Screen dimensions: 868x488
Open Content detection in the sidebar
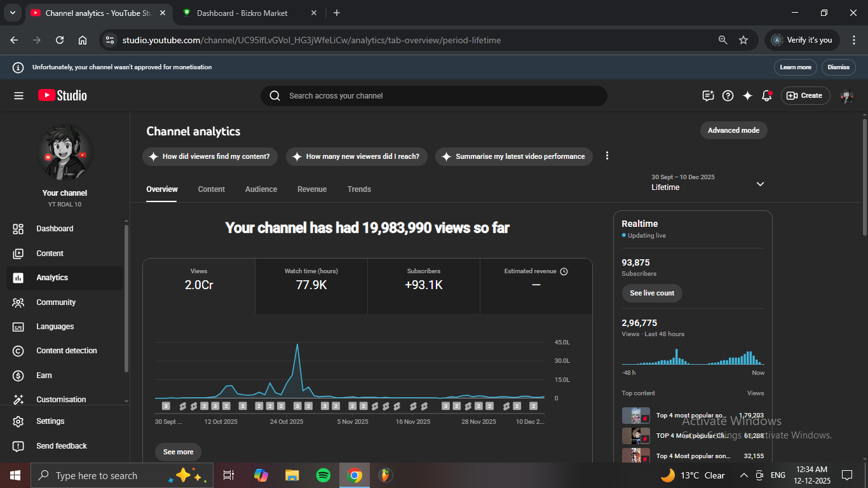coord(66,351)
